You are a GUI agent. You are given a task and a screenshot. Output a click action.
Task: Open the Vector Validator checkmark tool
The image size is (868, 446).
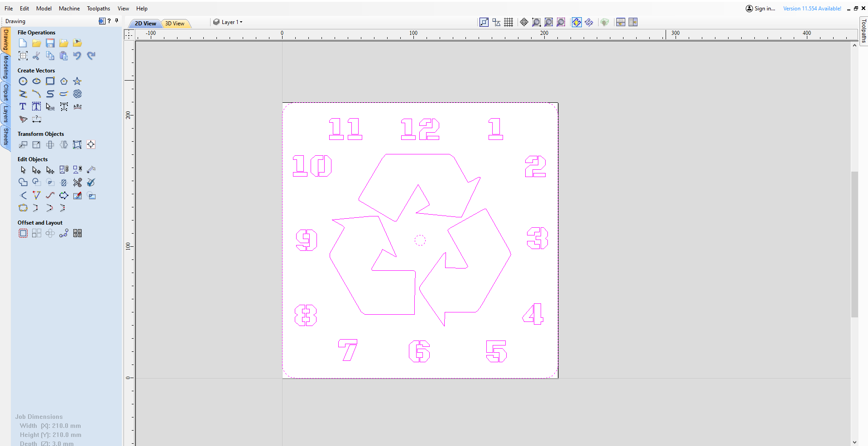pyautogui.click(x=91, y=182)
